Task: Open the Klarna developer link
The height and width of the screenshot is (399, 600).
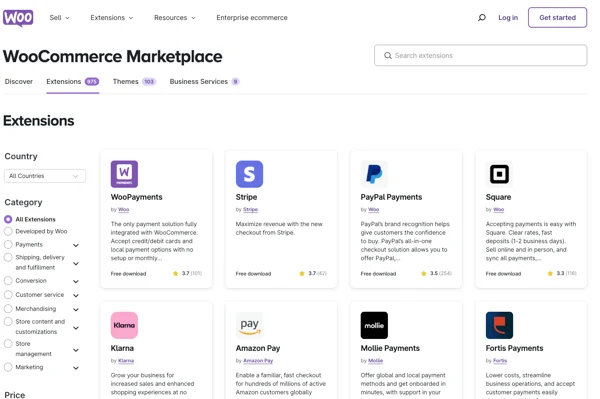Action: coord(126,361)
